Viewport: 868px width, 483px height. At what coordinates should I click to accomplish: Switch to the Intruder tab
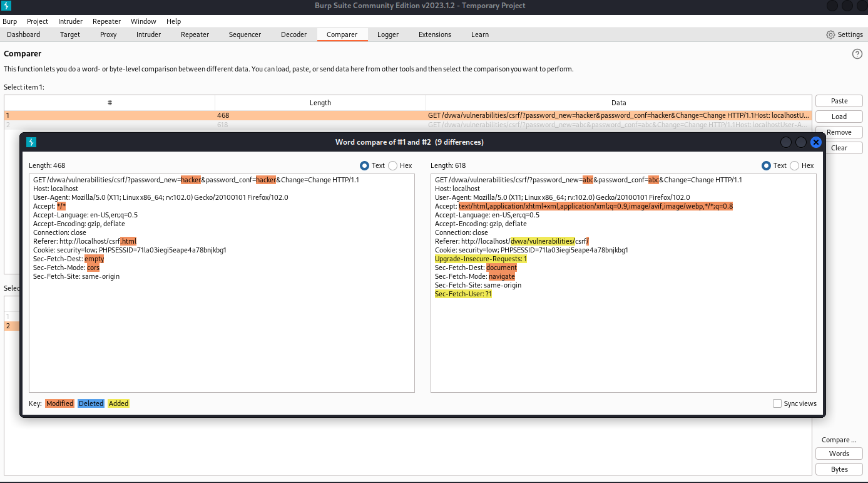click(x=149, y=34)
